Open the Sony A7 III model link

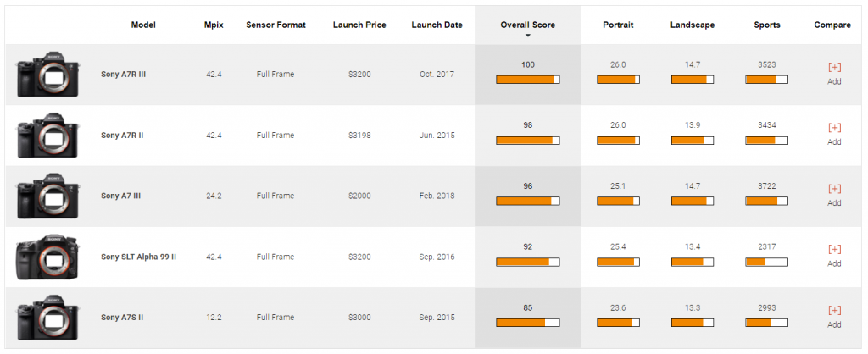[120, 196]
